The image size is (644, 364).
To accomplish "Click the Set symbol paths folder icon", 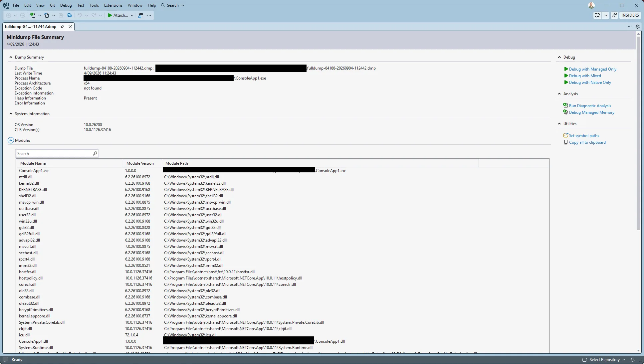I will click(565, 135).
